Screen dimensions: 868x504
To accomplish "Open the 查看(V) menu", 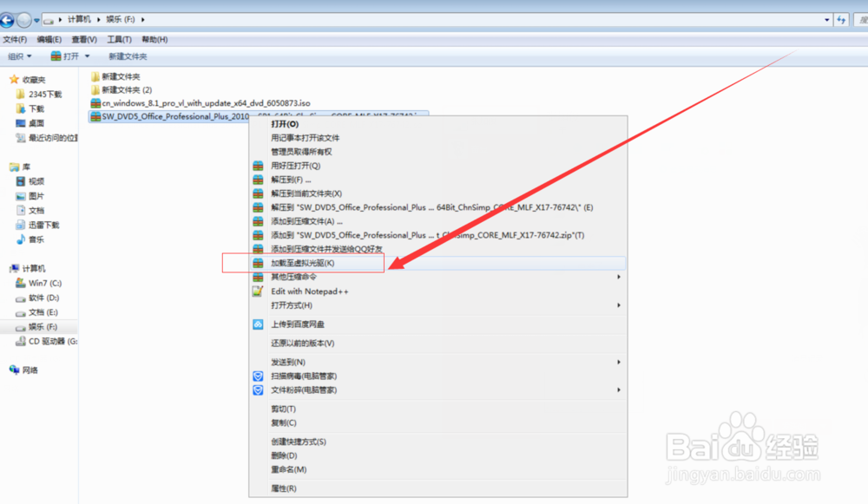I will 84,39.
